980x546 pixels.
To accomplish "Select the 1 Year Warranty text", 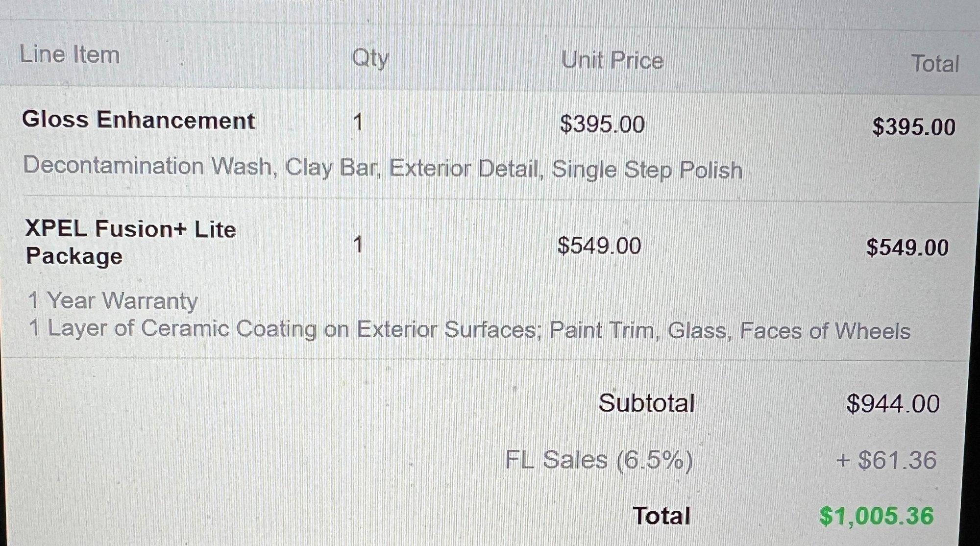I will [x=113, y=300].
